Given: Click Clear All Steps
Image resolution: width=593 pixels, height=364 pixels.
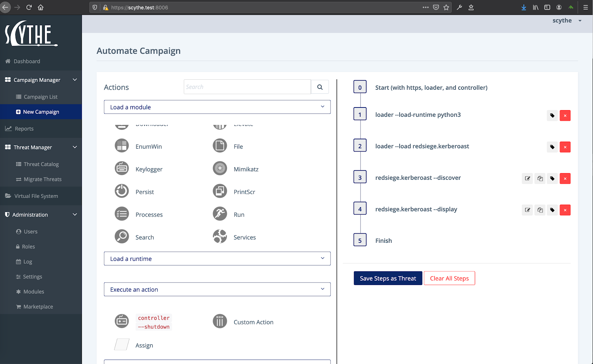Looking at the screenshot, I should click(449, 278).
